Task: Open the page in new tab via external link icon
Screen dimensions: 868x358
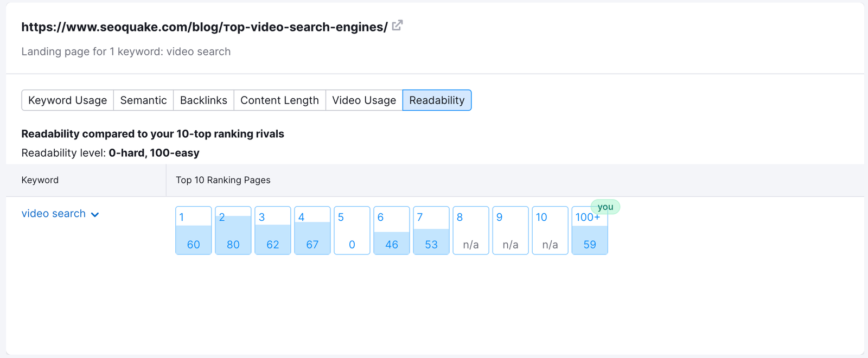Action: 397,25
